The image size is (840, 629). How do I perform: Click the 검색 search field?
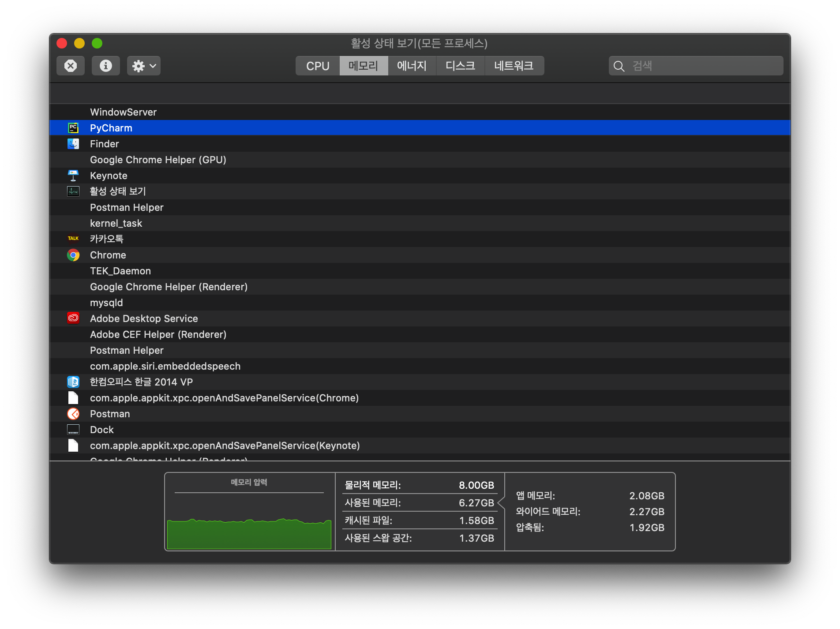pos(696,66)
